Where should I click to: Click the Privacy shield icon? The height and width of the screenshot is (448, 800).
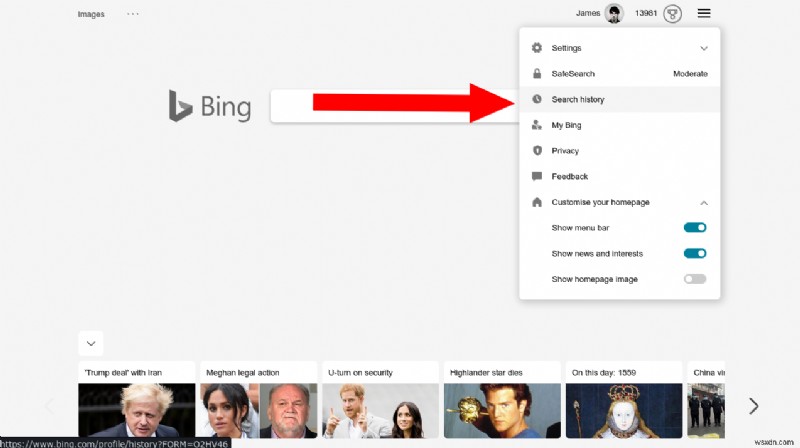point(537,151)
